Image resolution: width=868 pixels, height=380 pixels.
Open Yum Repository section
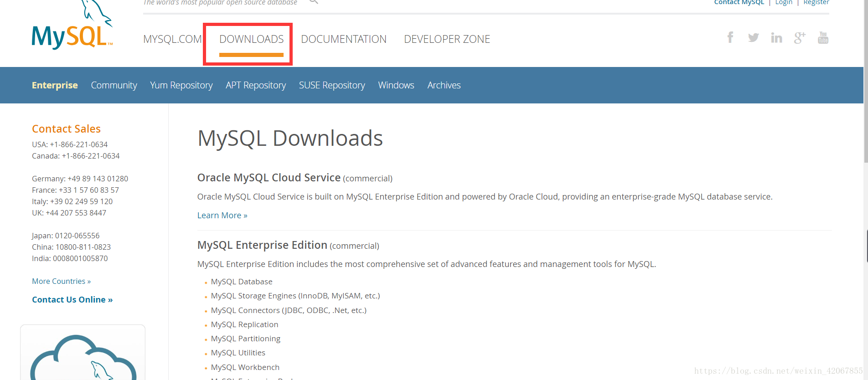coord(181,85)
